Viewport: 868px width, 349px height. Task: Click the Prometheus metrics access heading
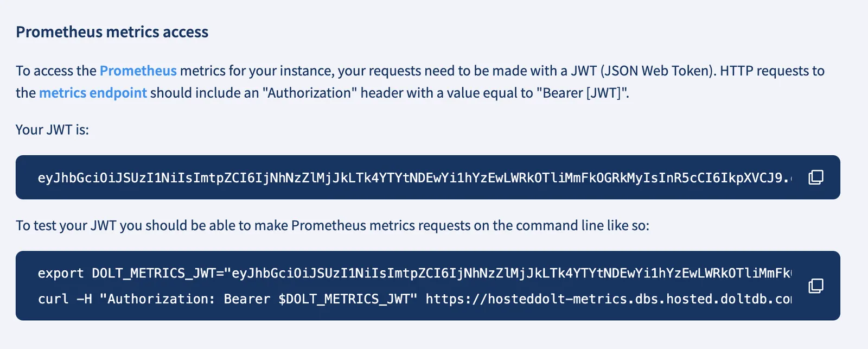point(112,31)
